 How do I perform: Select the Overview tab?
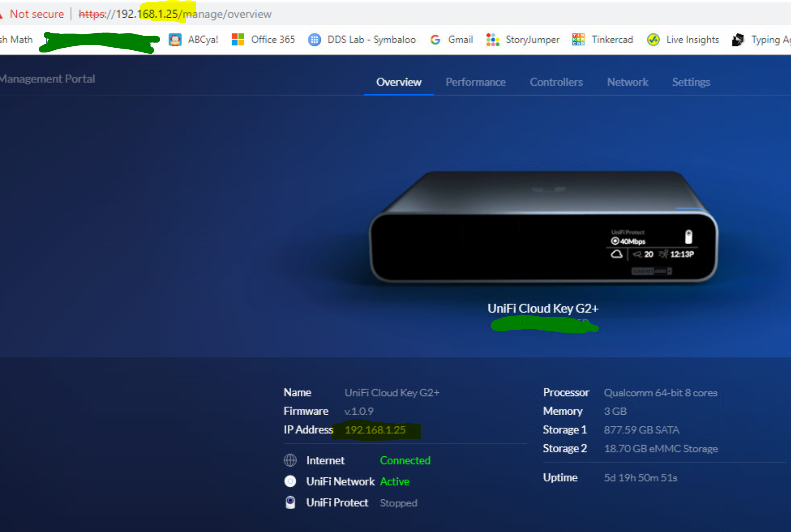[x=399, y=82]
